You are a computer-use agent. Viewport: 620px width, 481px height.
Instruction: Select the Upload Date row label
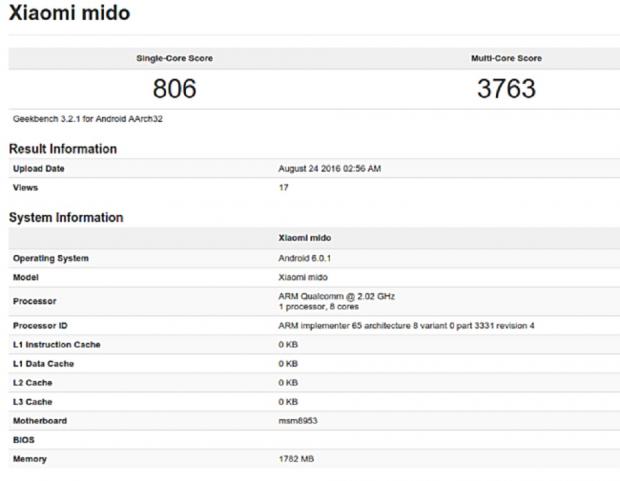[x=39, y=169]
